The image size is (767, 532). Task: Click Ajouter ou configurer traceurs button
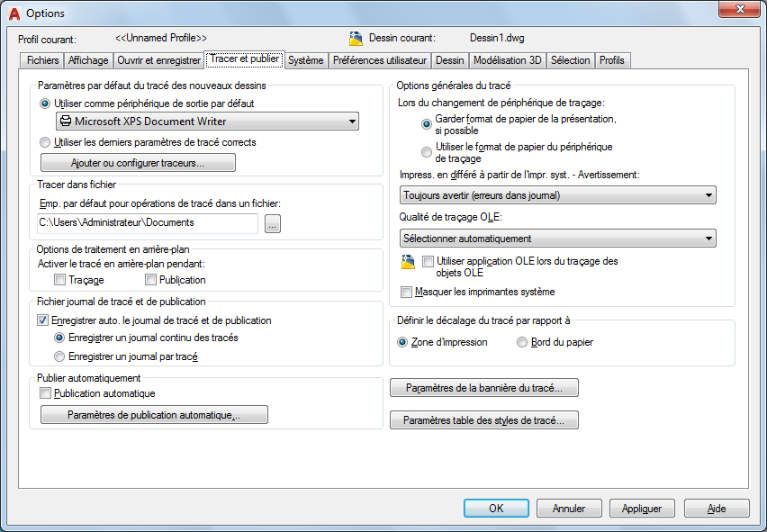click(138, 163)
